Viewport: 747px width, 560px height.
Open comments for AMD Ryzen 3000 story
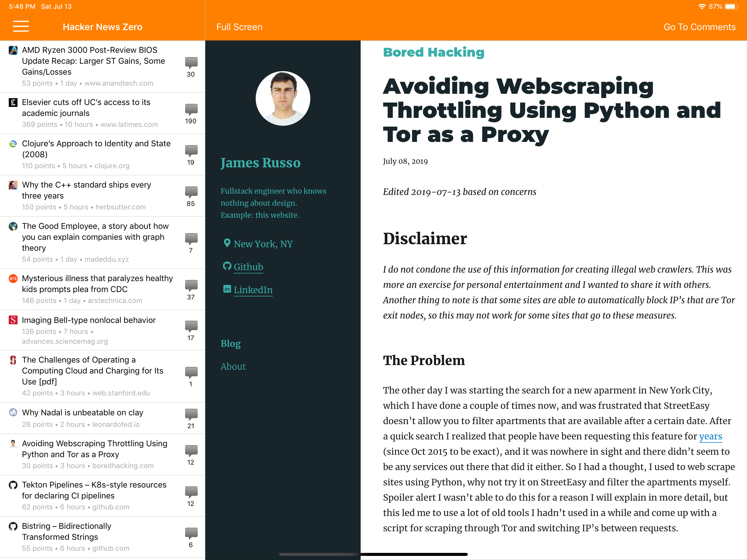pos(191,67)
